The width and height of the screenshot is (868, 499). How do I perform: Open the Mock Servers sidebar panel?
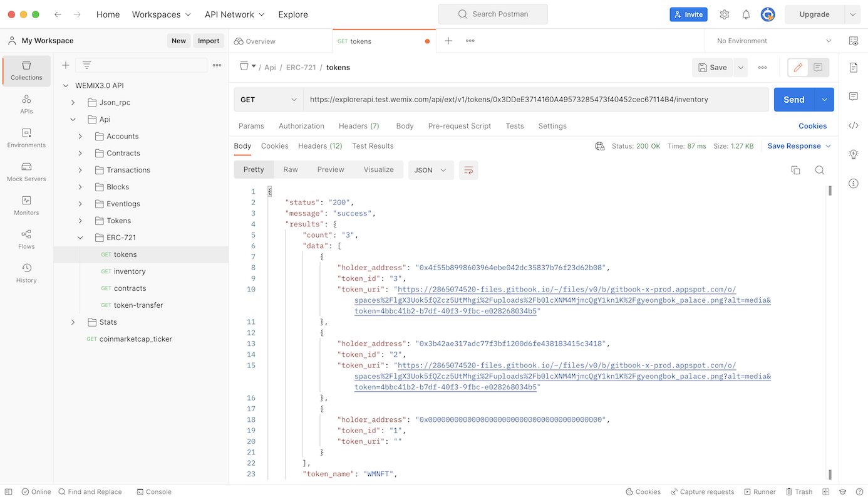click(x=26, y=172)
